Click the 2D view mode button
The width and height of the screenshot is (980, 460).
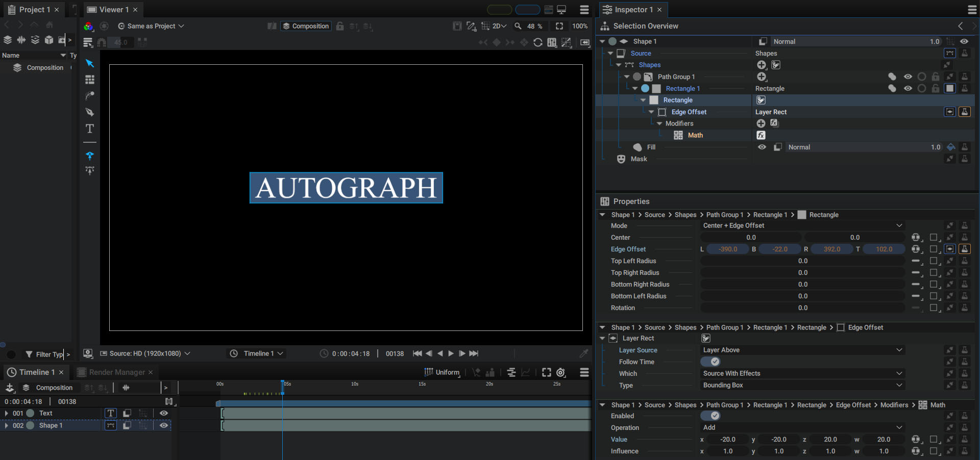pos(499,26)
